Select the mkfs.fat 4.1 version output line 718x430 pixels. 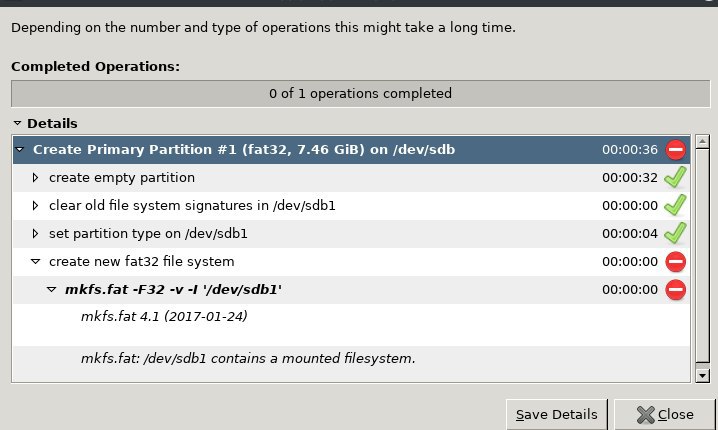pos(164,317)
